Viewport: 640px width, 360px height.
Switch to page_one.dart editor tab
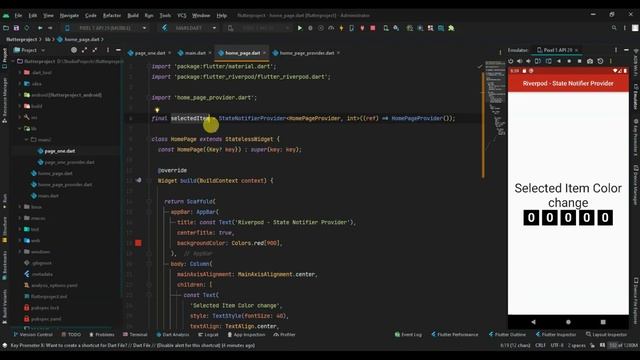point(149,53)
